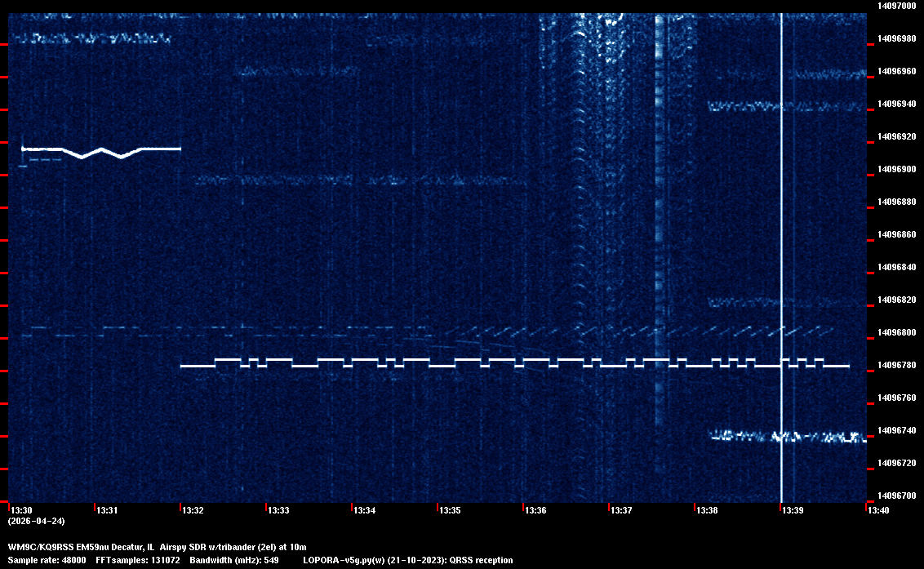This screenshot has height=569, width=924.
Task: Click the bright noisy signal near 14096735
Action: point(788,437)
